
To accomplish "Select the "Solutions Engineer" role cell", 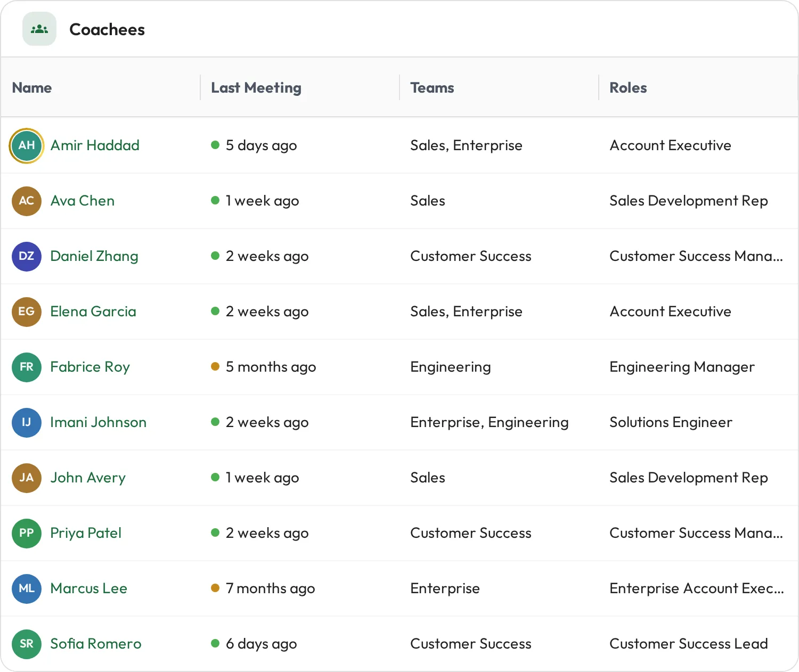I will click(x=671, y=422).
